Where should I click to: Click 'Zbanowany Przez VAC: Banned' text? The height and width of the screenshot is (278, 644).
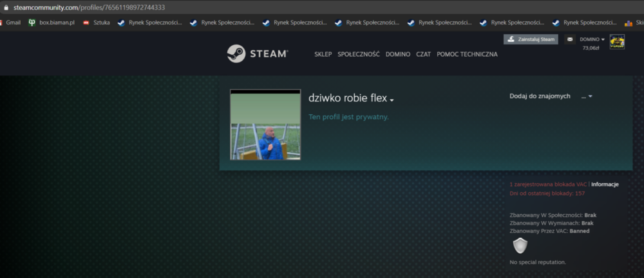[x=549, y=231]
